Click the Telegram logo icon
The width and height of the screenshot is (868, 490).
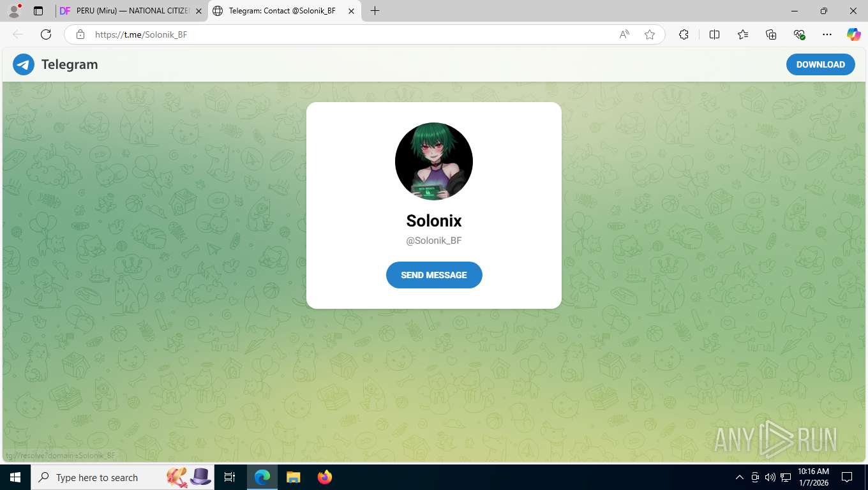(24, 64)
